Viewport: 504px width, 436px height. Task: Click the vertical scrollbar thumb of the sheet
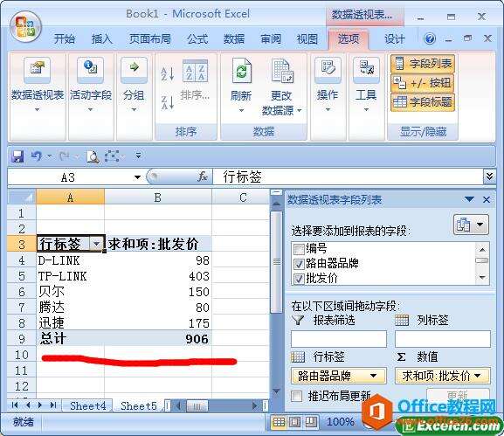click(x=277, y=262)
